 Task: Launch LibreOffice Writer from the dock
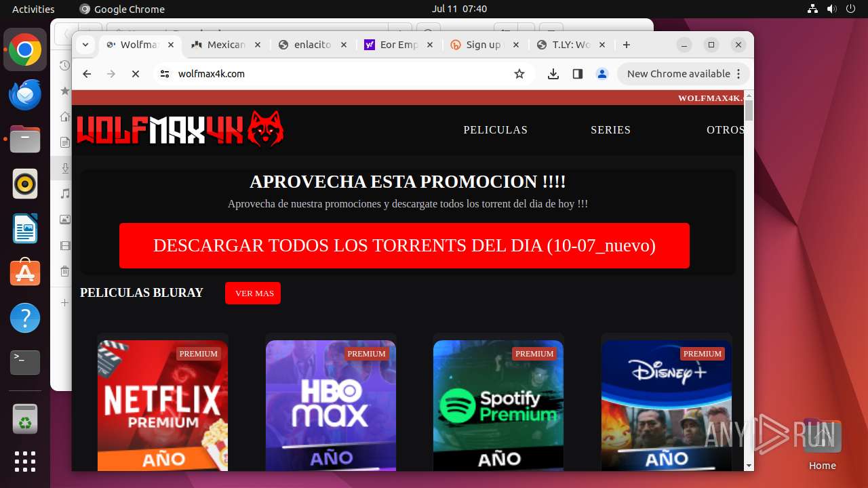pos(25,228)
